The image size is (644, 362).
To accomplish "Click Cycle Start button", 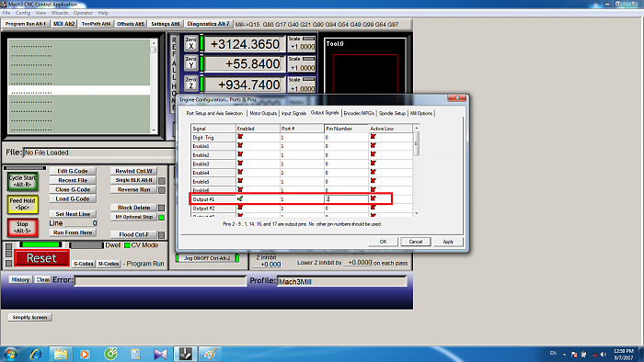I will coord(23,181).
